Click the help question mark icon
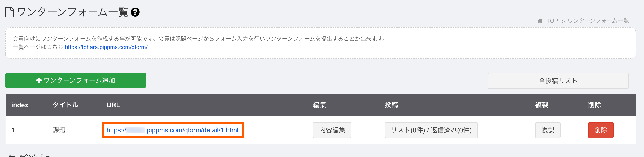Image resolution: width=644 pixels, height=157 pixels. click(135, 12)
